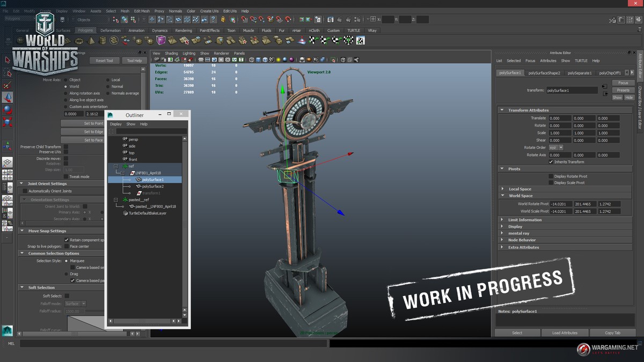Expand the Extra Attributes section
The width and height of the screenshot is (644, 362).
coord(502,247)
